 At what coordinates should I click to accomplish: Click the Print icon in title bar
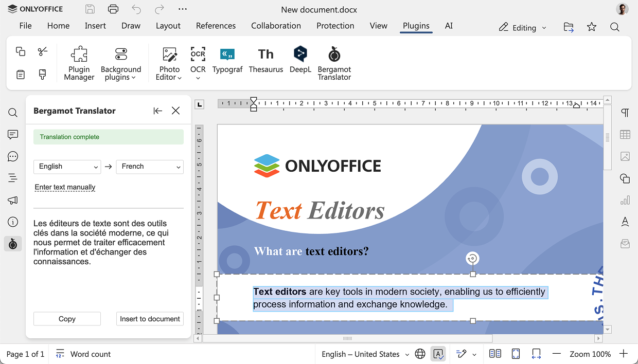pyautogui.click(x=113, y=9)
